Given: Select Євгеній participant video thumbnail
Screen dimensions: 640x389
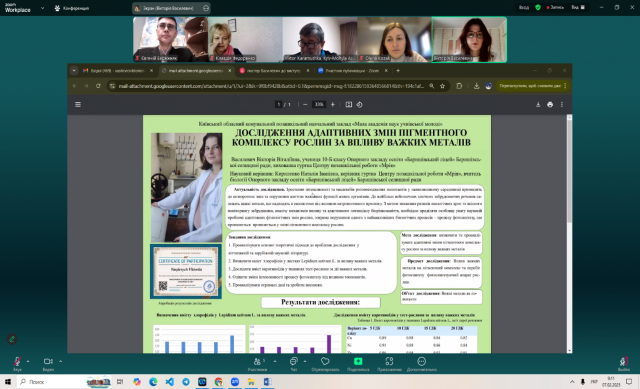Looking at the screenshot, I should pyautogui.click(x=170, y=40).
